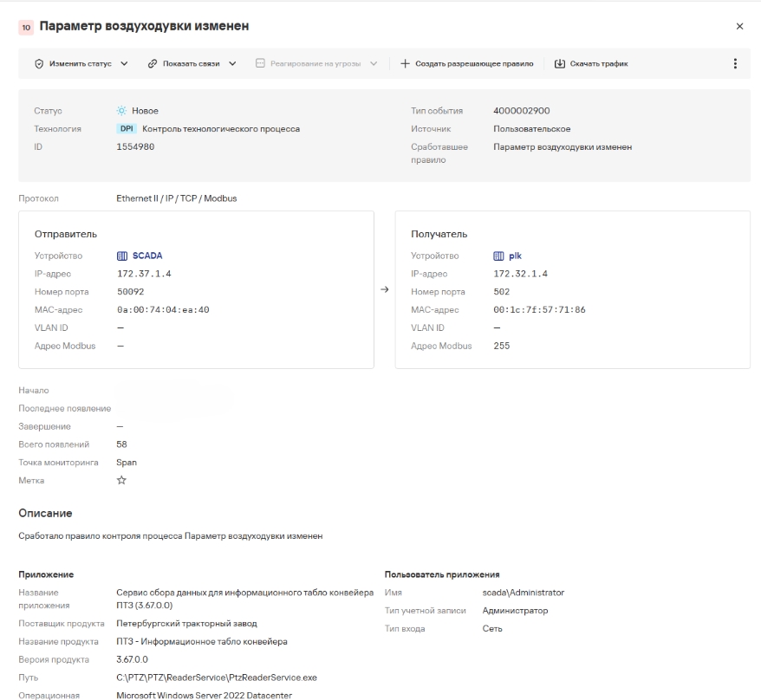This screenshot has width=761, height=700.
Task: Click the plus icon for Создать разрешающее правило
Action: pyautogui.click(x=405, y=63)
